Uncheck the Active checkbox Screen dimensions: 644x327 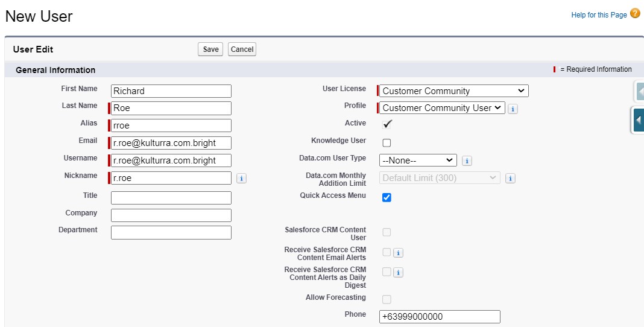tap(387, 125)
